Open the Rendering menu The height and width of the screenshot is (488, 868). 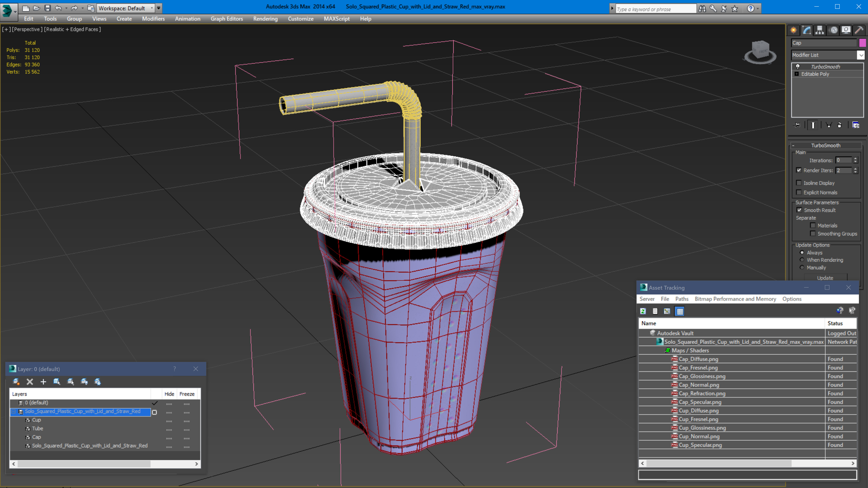[x=265, y=19]
